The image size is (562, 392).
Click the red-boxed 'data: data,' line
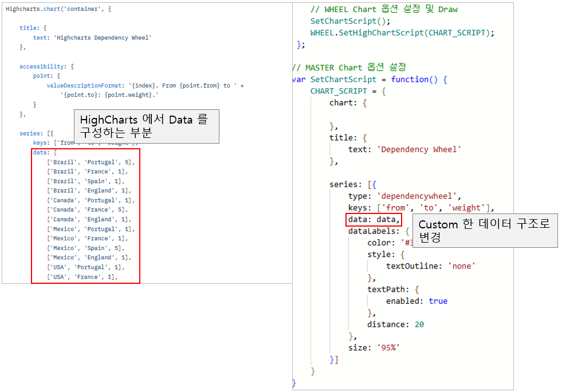click(x=374, y=220)
